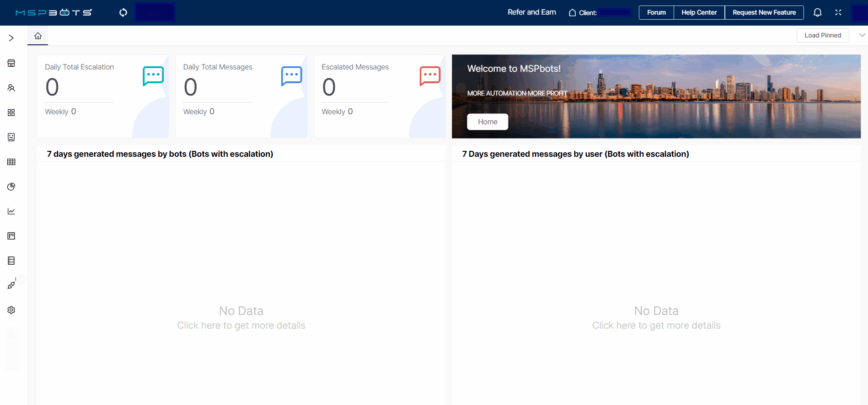The image size is (868, 405).
Task: Click the plug integrations icon in sidebar
Action: tap(11, 285)
